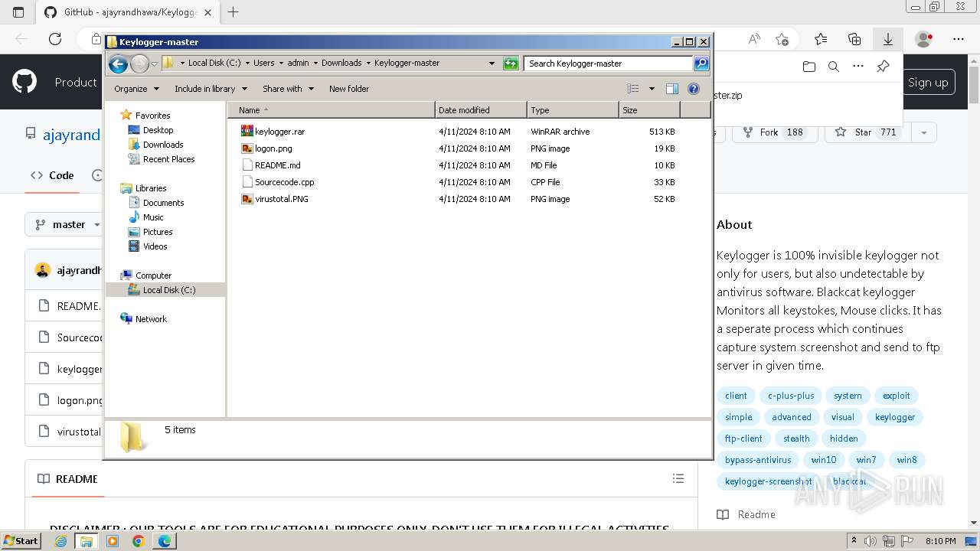980x551 pixels.
Task: Sort by Size column header
Action: click(x=649, y=110)
